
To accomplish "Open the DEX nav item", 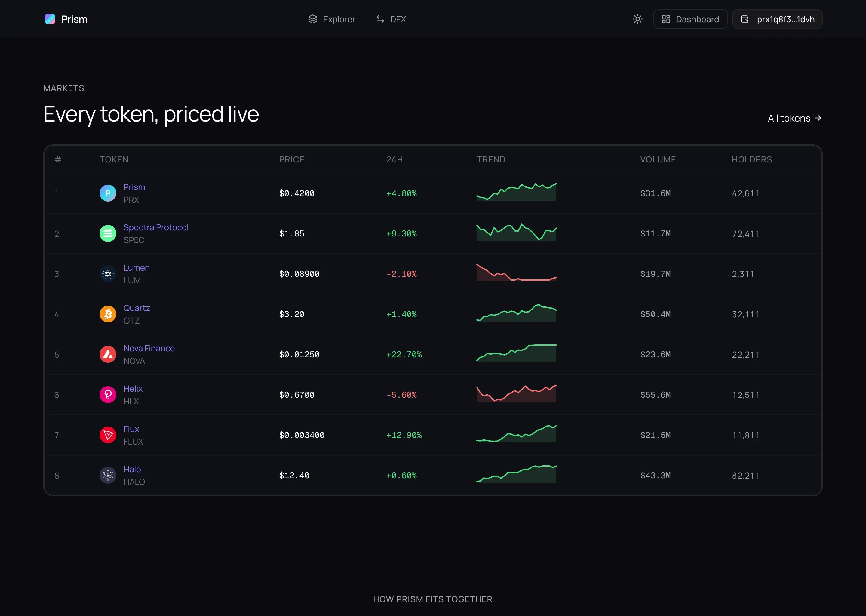I will tap(391, 19).
